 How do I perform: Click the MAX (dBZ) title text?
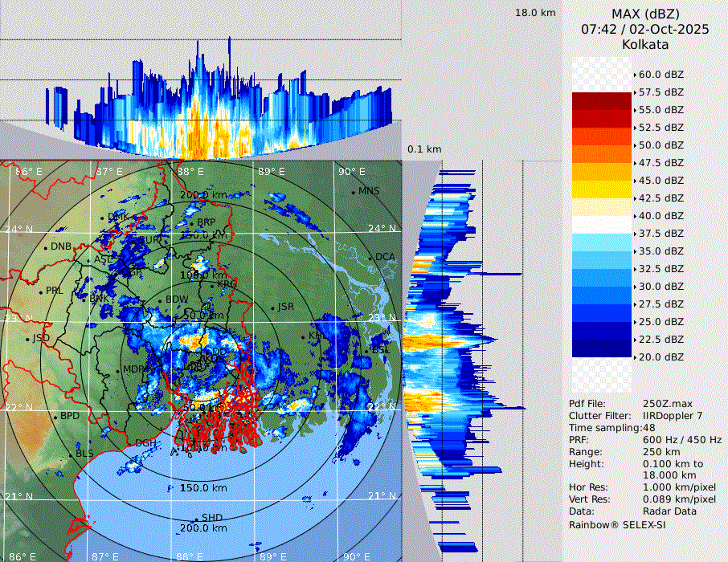click(x=645, y=14)
